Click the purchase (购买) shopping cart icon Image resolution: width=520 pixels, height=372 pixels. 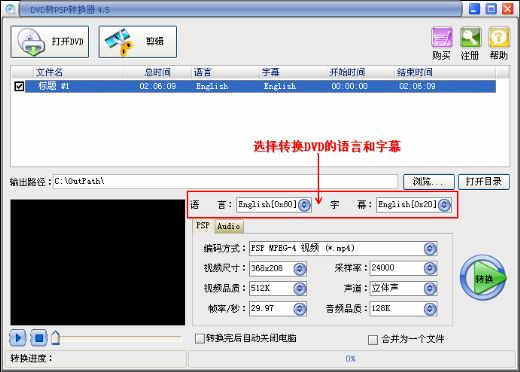[442, 37]
